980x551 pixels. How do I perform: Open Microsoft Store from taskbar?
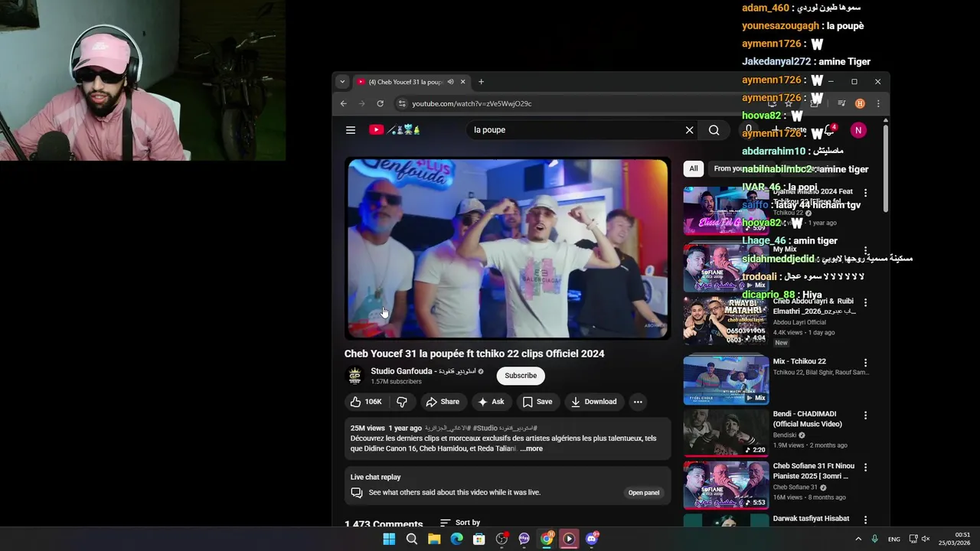point(479,539)
